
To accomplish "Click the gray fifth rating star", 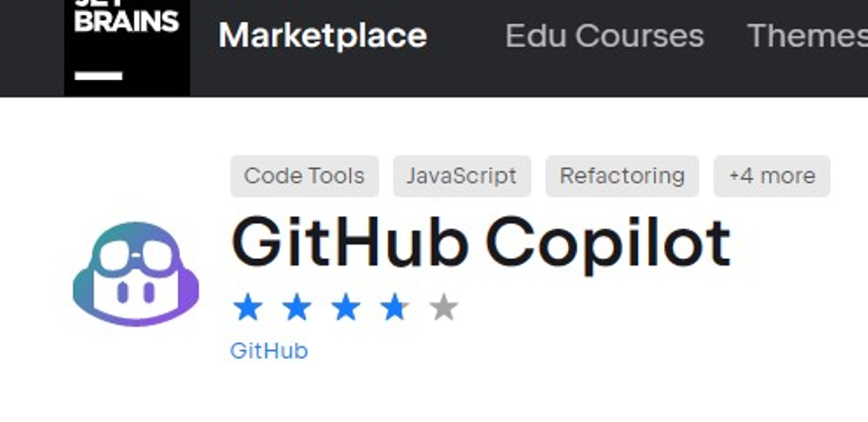I will (444, 307).
